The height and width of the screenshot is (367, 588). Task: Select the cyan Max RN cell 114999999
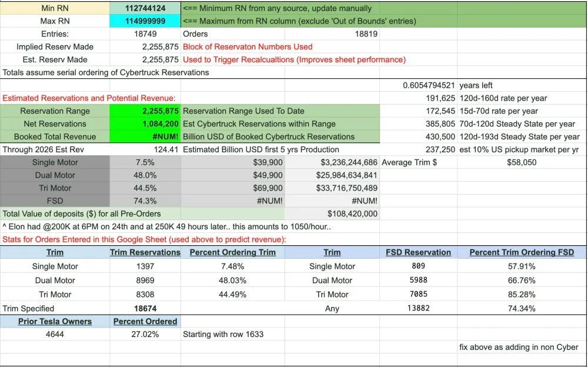(145, 21)
